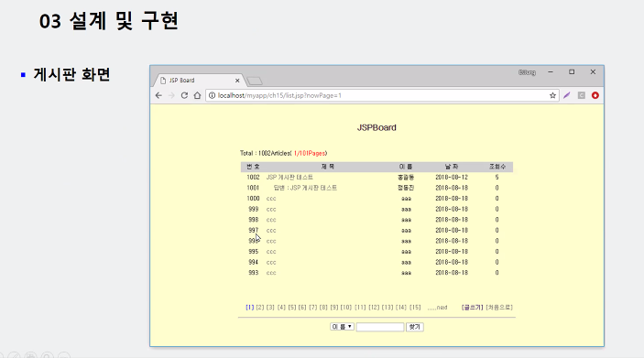This screenshot has height=358, width=644.
Task: Go to page [2] in pagination
Action: [260, 307]
